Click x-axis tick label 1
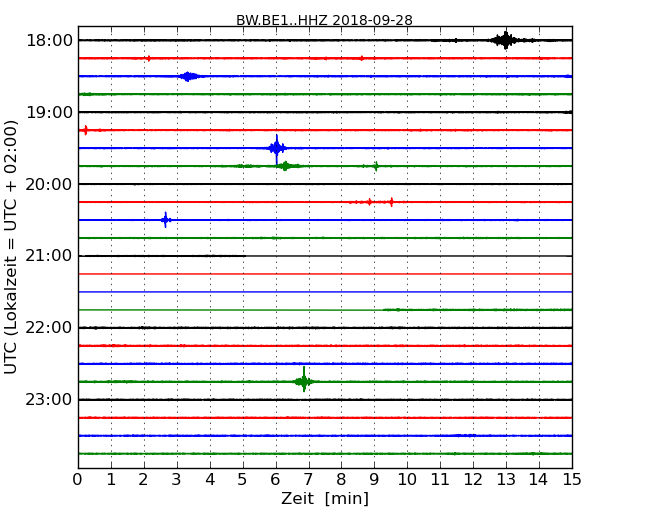The image size is (650, 520). tap(111, 480)
